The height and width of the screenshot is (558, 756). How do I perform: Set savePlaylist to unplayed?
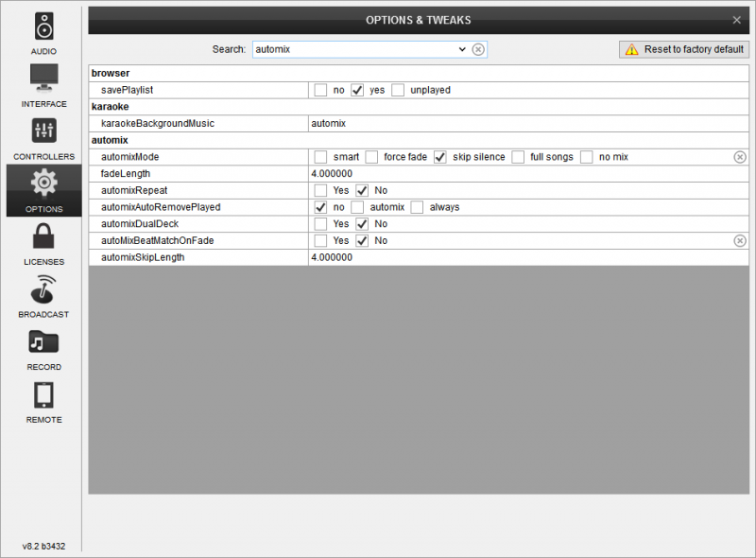tap(398, 90)
